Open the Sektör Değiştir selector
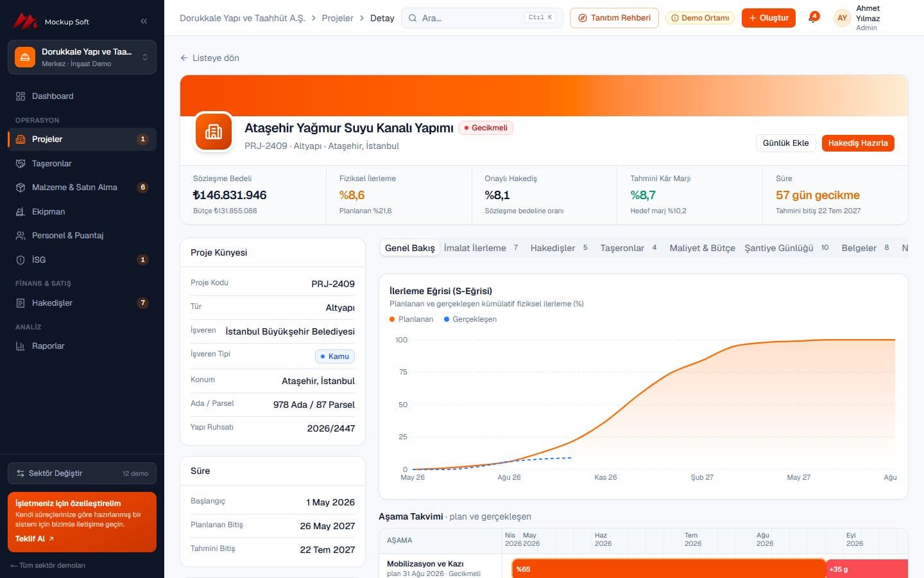 pos(82,473)
